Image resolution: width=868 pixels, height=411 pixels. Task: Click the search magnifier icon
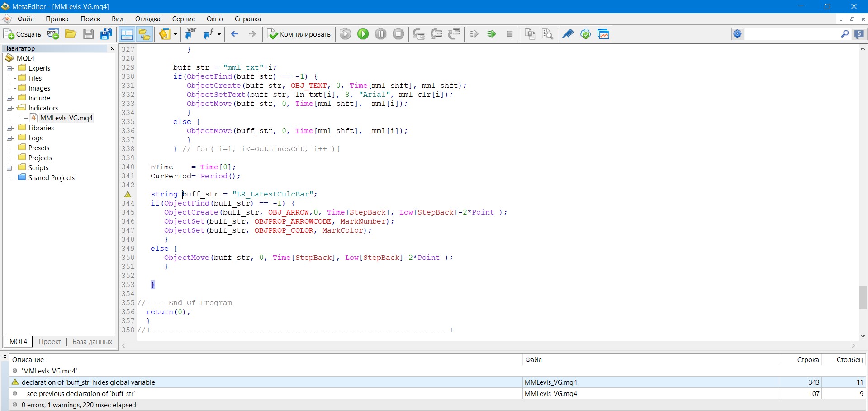click(844, 34)
